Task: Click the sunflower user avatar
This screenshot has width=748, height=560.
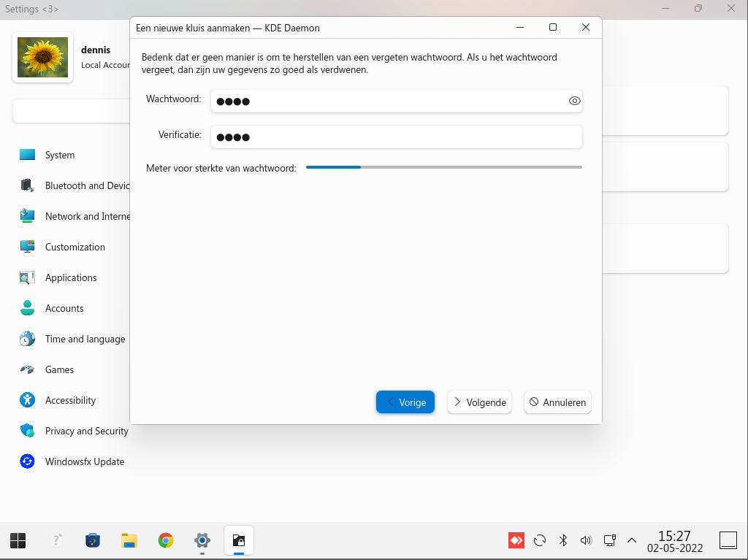Action: point(42,57)
